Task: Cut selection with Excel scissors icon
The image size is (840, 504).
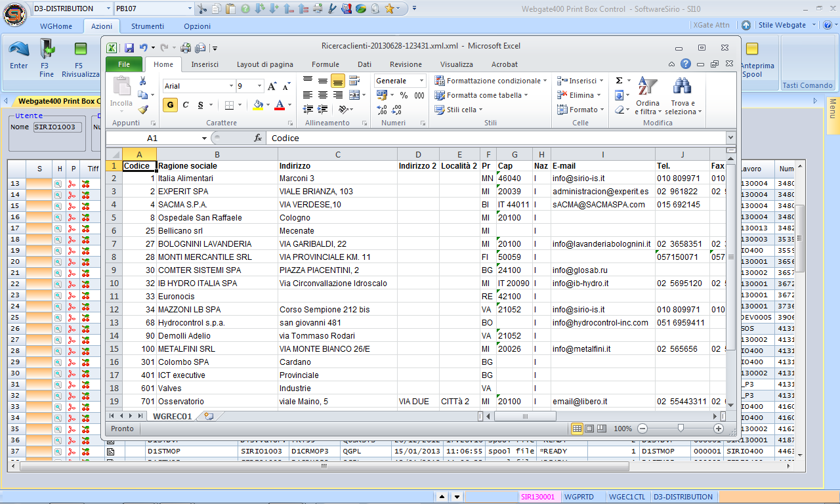Action: point(142,81)
